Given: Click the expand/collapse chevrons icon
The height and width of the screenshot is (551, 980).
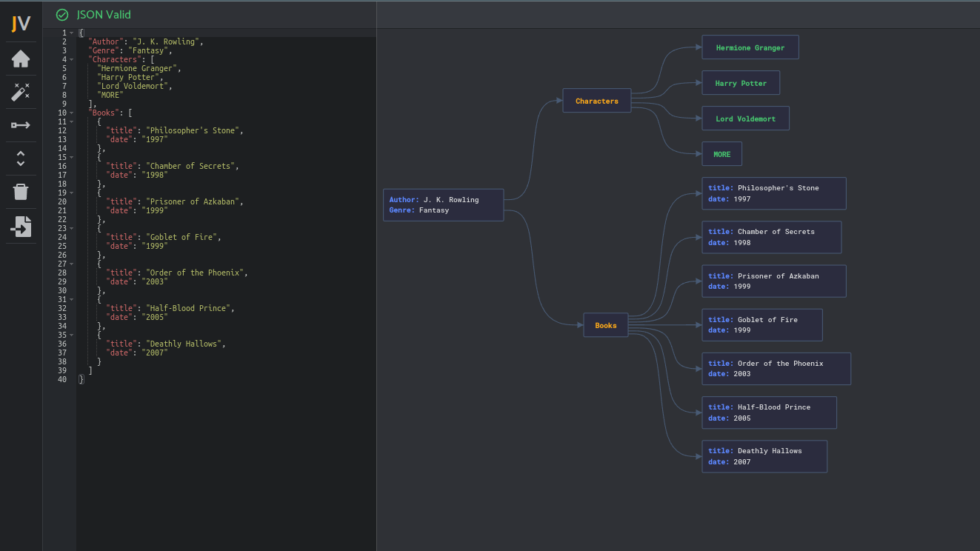Looking at the screenshot, I should (x=21, y=158).
